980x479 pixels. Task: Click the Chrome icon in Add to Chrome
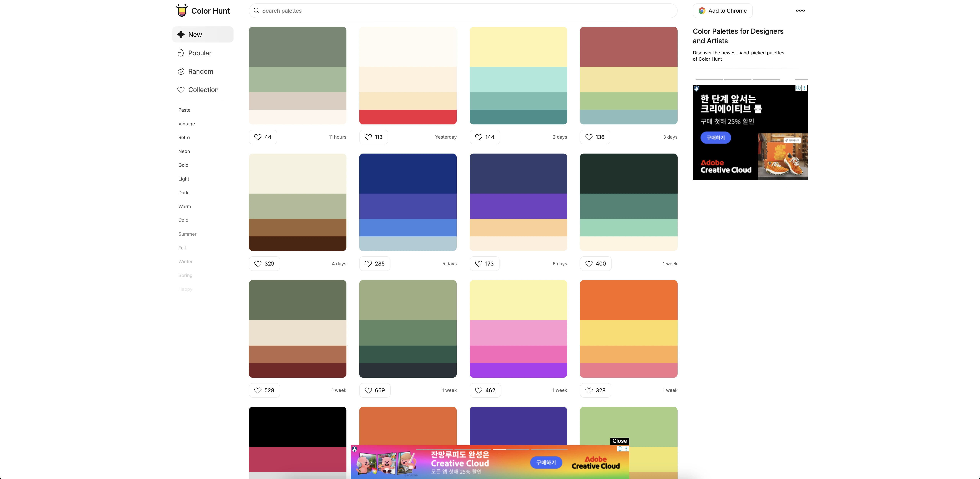[702, 11]
